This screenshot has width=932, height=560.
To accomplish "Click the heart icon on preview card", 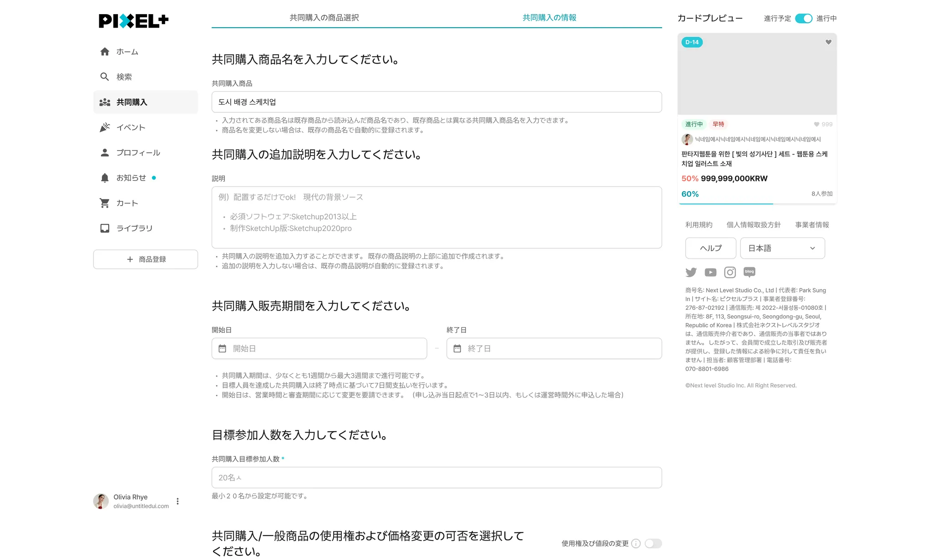I will tap(828, 42).
